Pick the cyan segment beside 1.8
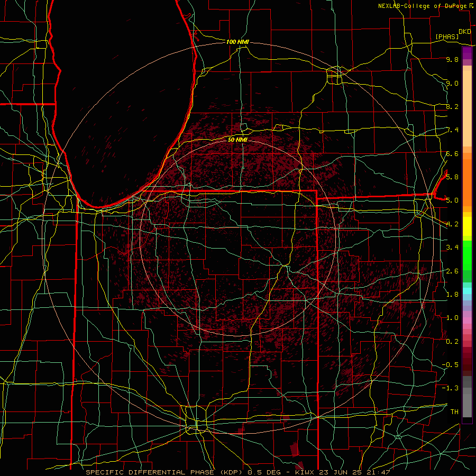 tap(467, 291)
